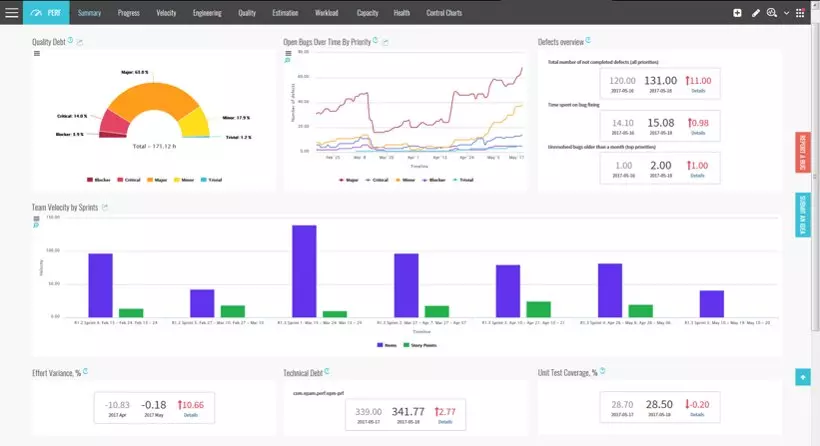The image size is (820, 446).
Task: Click the 341.77 technical debt value
Action: [x=408, y=411]
